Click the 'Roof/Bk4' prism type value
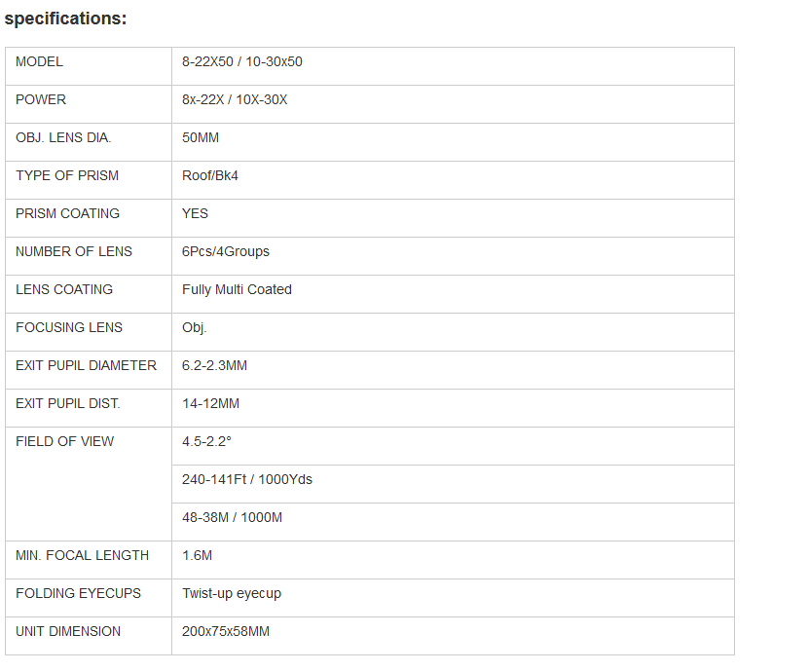The image size is (808, 672). (210, 176)
